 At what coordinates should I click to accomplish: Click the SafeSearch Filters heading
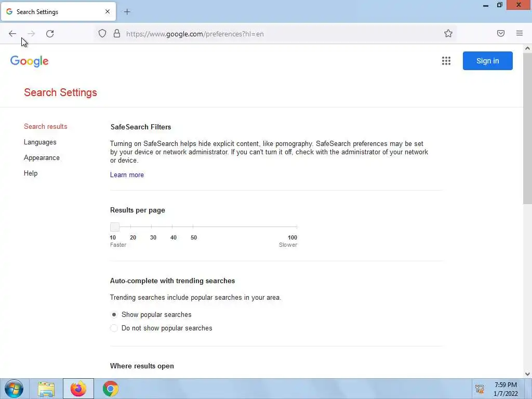click(x=140, y=127)
